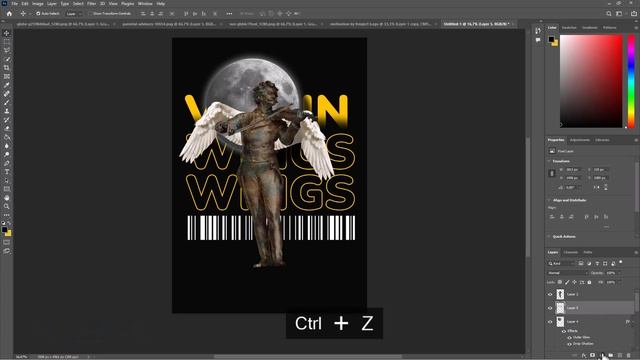Select the Brush tool
This screenshot has height=360, width=640.
(7, 102)
